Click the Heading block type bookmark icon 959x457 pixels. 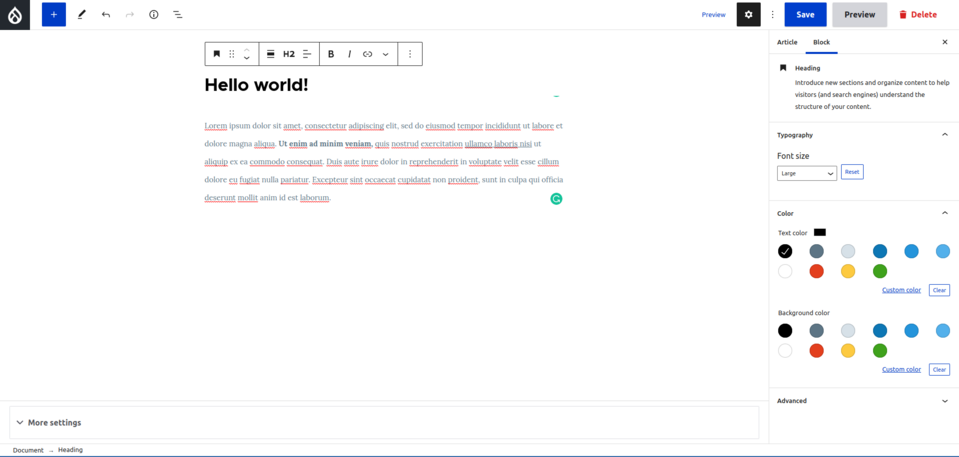tap(217, 54)
